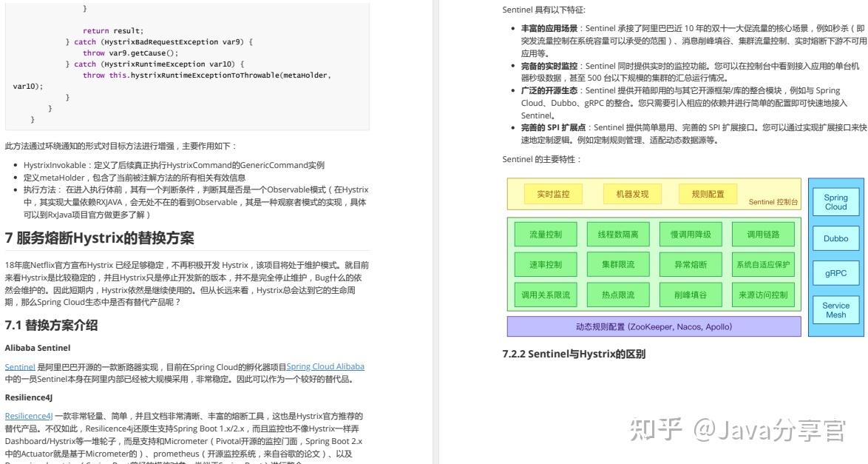Click the heading 7.1 替换方案介绍

point(52,326)
